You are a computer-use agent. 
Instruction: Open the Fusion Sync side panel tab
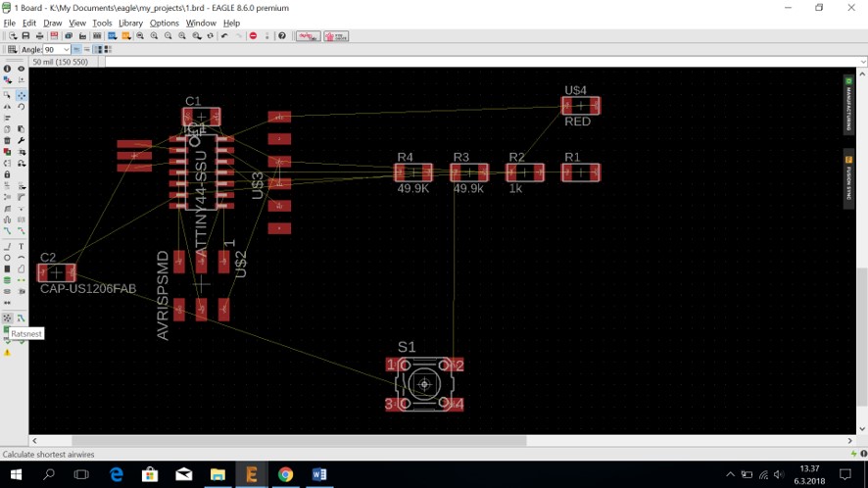tap(848, 178)
